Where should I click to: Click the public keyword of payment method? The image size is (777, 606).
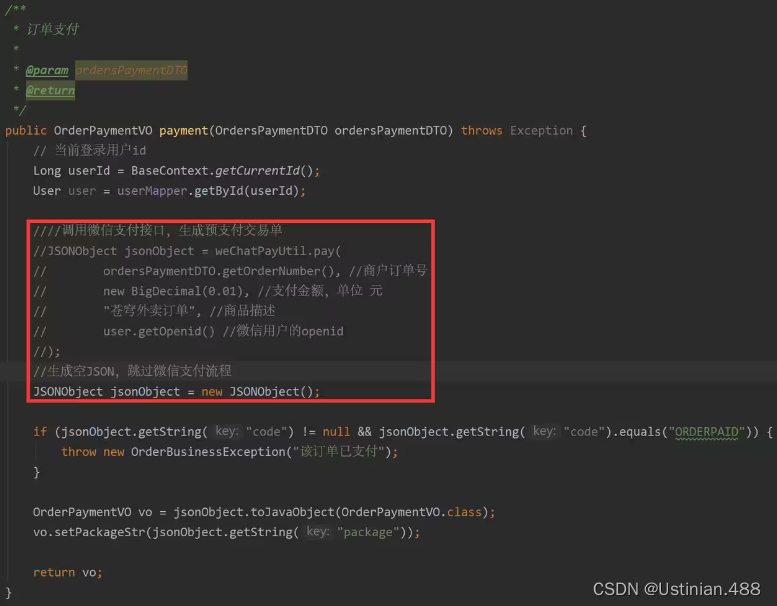point(26,131)
